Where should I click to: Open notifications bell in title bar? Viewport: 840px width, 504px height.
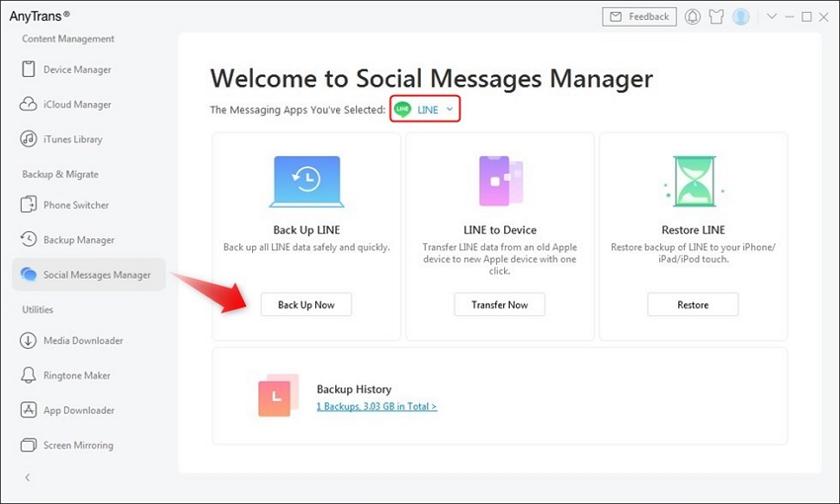[692, 17]
